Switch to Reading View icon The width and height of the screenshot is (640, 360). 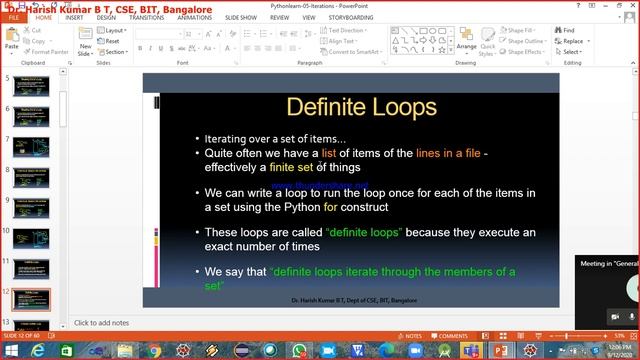(520, 336)
